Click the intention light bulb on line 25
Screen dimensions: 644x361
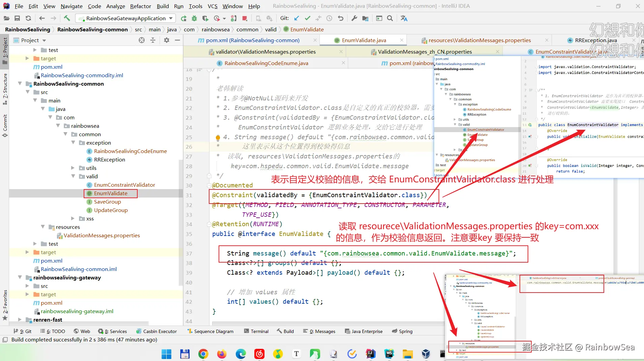[x=218, y=137]
